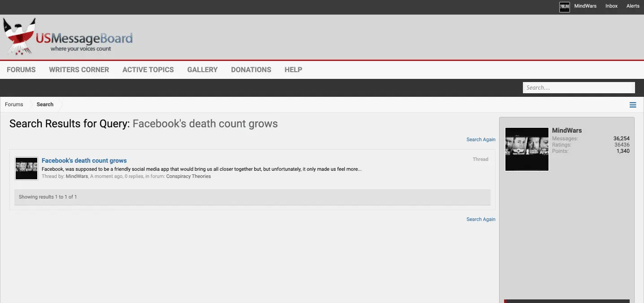The height and width of the screenshot is (303, 644).
Task: Click lower Search Again link
Action: coord(481,219)
